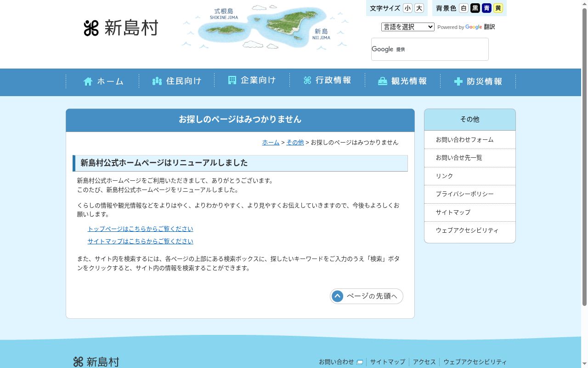588x368 pixels.
Task: Open お問い合せ先一覧 in sidebar
Action: [x=470, y=158]
